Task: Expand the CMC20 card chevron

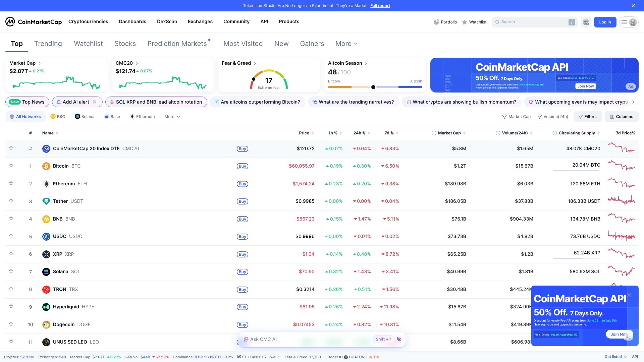Action: pos(137,63)
